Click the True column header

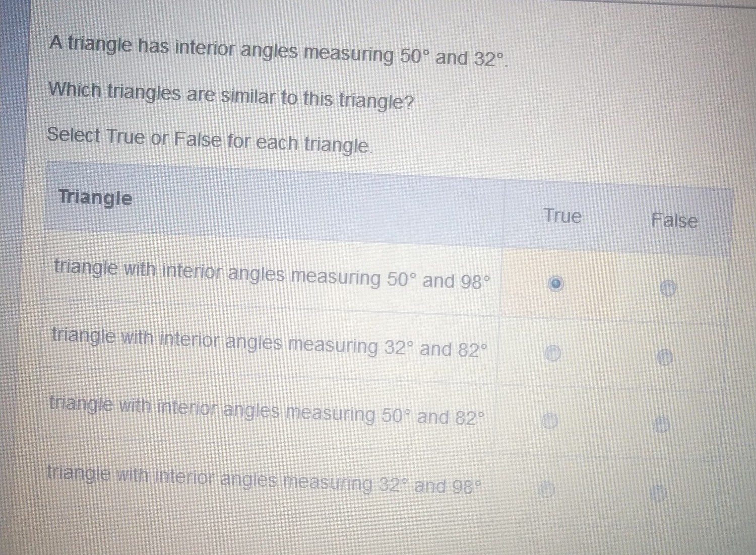(x=562, y=216)
